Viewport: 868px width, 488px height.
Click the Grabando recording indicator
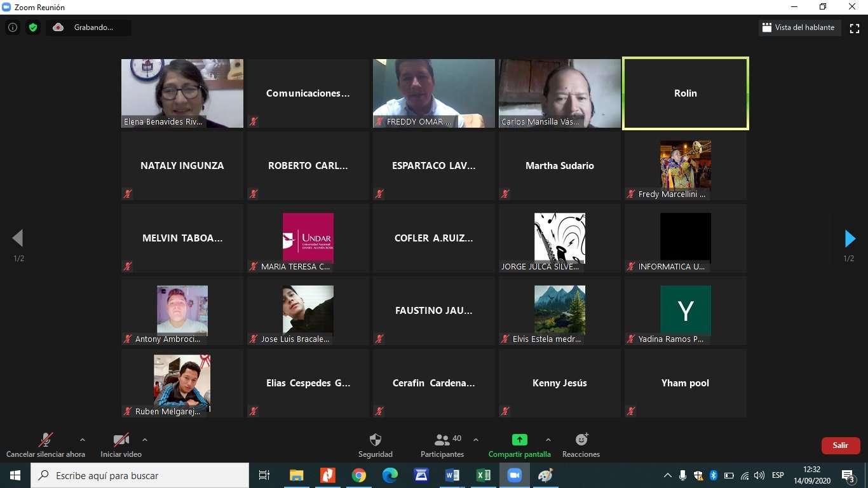pyautogui.click(x=88, y=27)
